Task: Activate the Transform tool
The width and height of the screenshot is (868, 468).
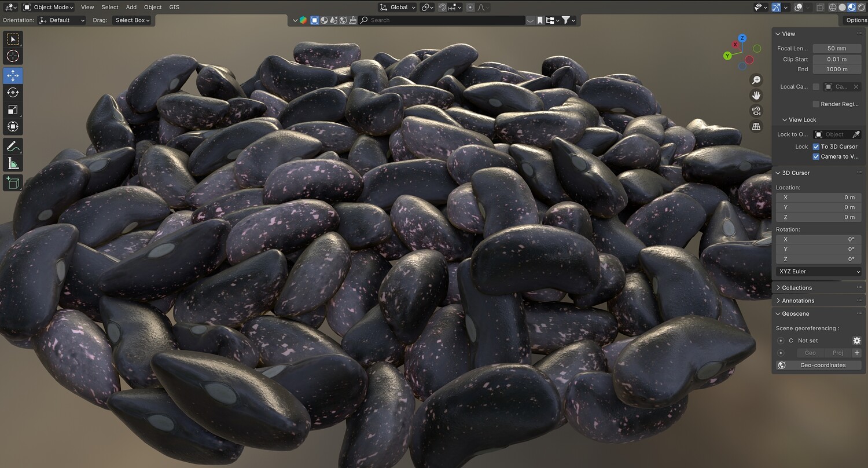Action: 13,126
